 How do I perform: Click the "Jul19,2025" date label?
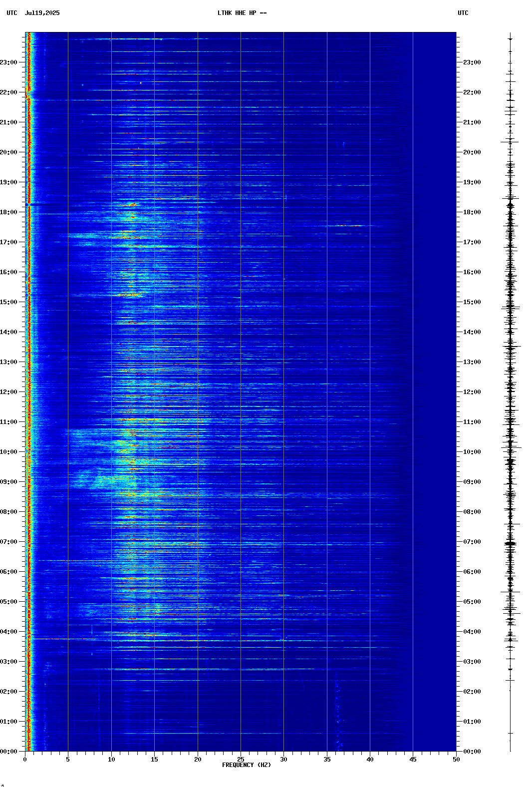[x=42, y=13]
